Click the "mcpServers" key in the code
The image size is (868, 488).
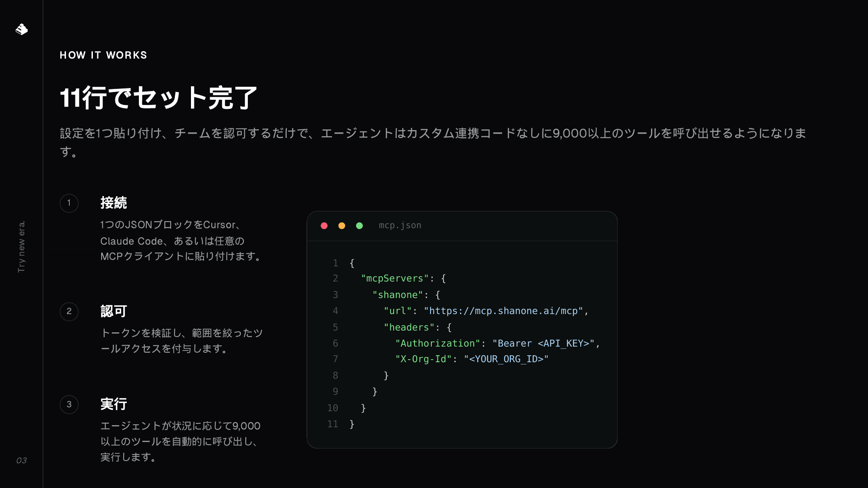click(395, 278)
